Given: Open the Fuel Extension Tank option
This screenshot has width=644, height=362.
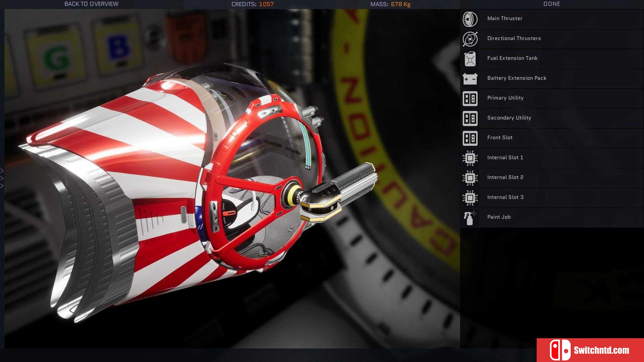Looking at the screenshot, I should click(552, 59).
